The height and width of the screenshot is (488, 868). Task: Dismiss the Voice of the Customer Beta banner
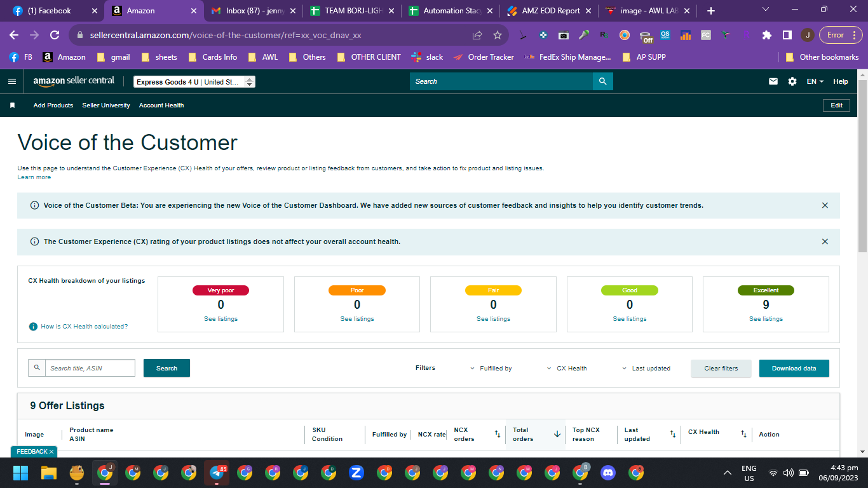pyautogui.click(x=825, y=205)
